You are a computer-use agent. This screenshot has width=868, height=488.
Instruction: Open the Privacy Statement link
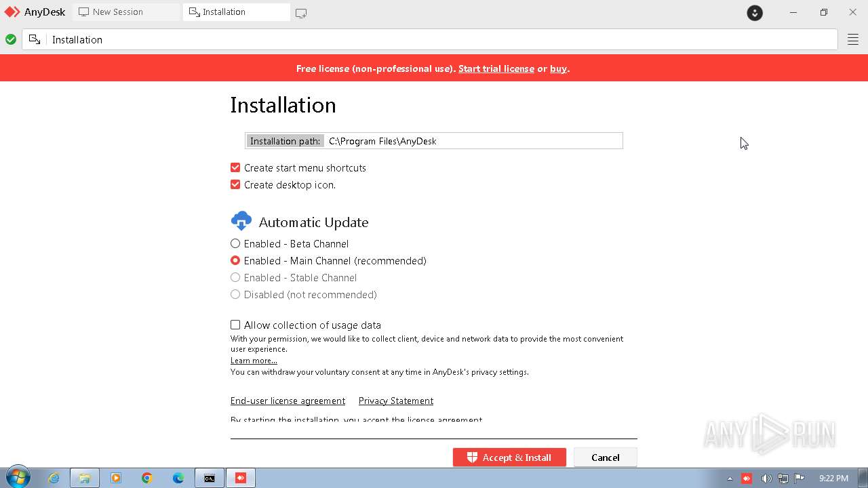coord(396,401)
